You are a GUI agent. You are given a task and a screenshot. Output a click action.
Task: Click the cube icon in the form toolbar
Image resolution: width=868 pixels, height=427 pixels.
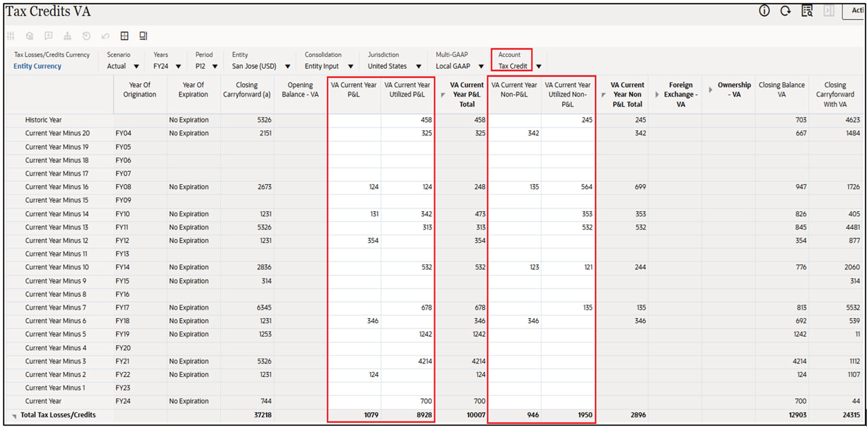click(x=30, y=36)
